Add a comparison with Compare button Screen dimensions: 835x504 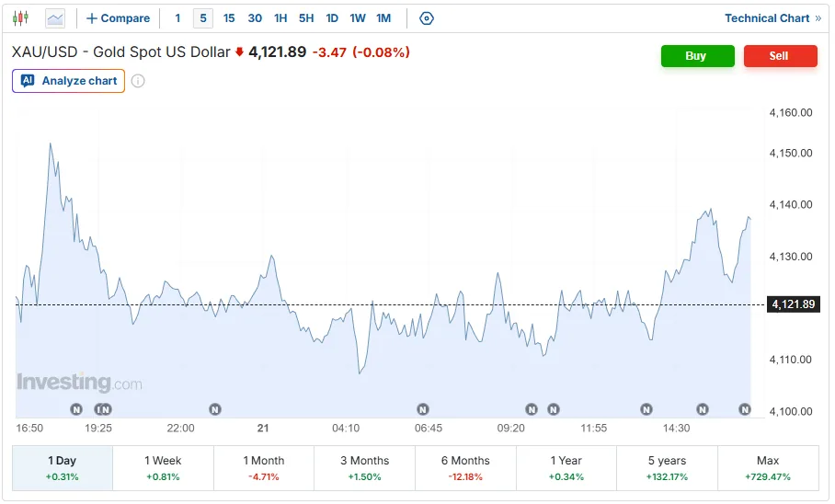[119, 18]
